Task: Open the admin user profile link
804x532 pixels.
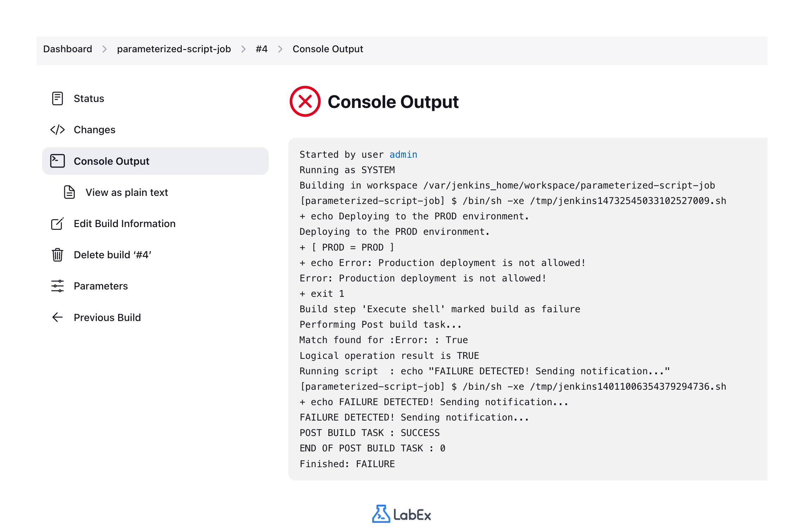Action: pos(403,154)
